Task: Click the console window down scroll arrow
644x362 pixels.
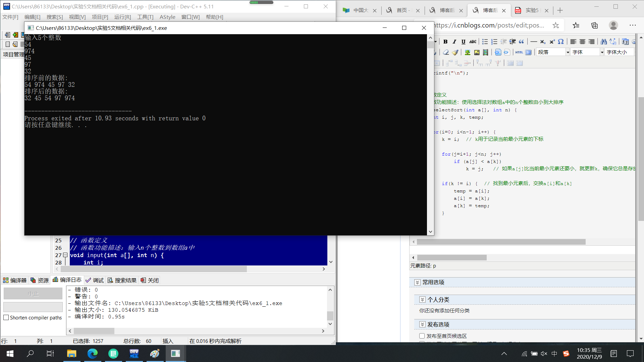Action: [x=430, y=232]
